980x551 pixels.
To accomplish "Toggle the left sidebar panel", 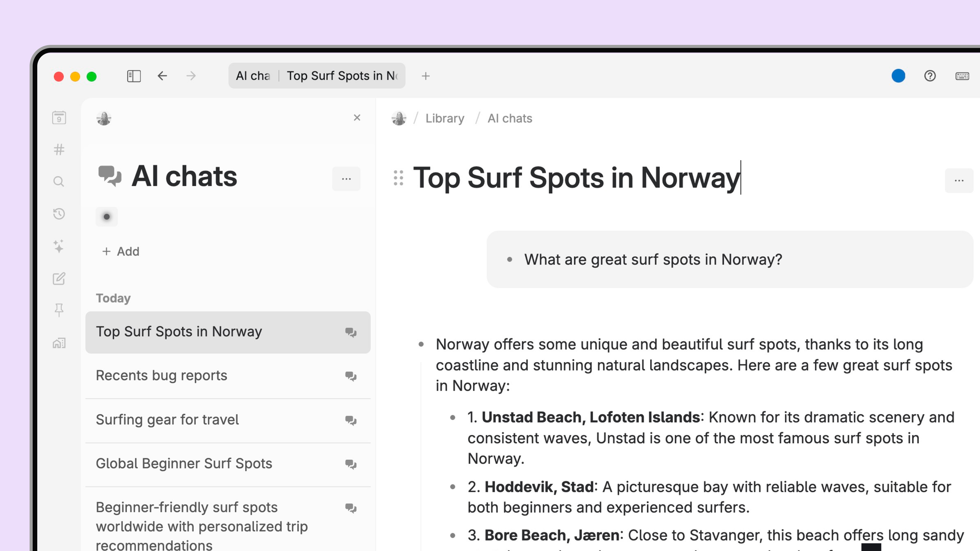I will [134, 76].
